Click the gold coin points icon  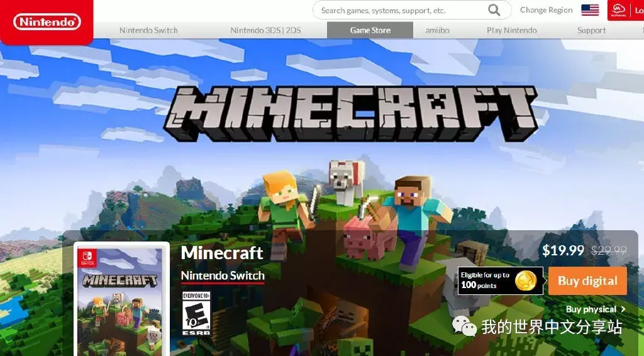(526, 281)
